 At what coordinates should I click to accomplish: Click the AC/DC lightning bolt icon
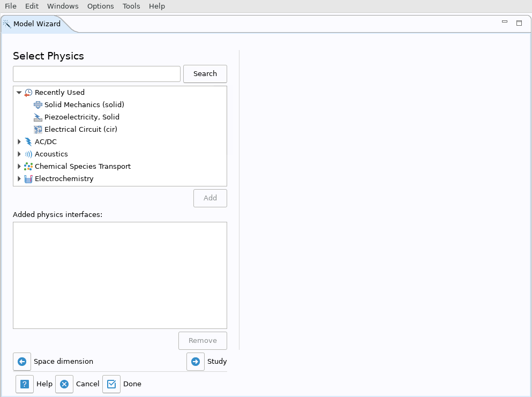[x=28, y=142]
